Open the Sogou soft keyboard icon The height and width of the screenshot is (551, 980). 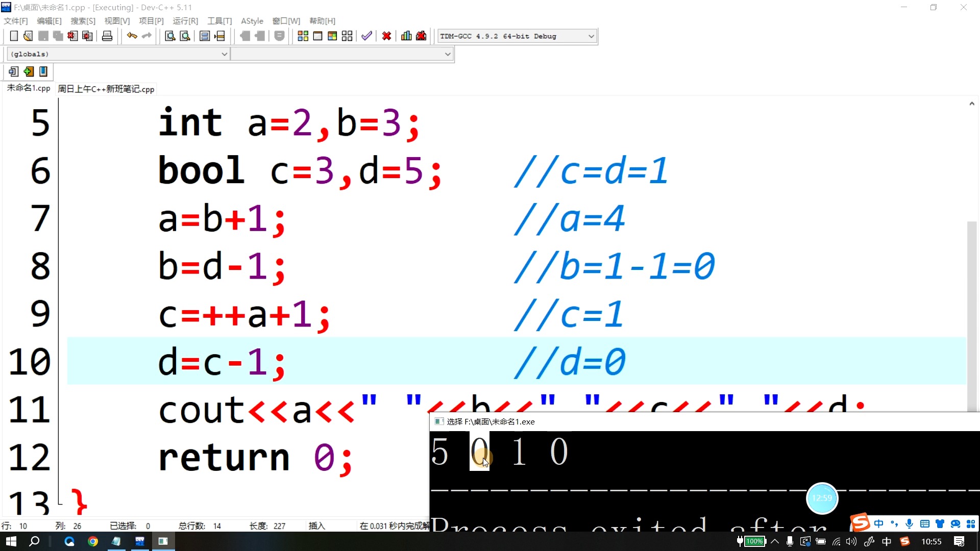coord(924,524)
